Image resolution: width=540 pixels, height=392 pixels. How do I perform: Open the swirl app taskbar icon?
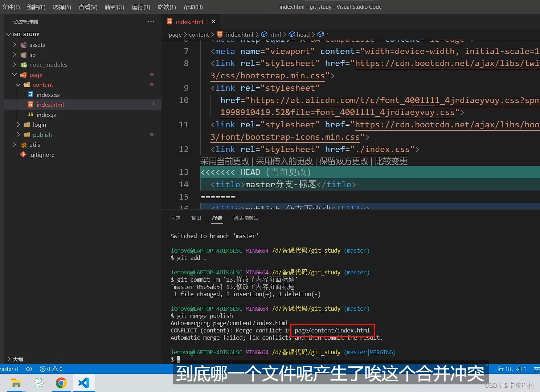point(38,383)
